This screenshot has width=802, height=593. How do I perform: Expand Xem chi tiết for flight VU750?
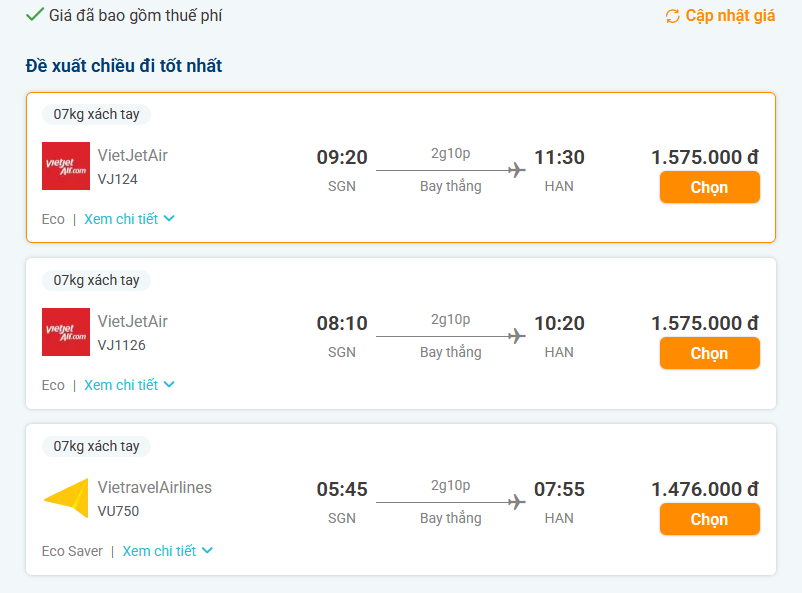(168, 551)
